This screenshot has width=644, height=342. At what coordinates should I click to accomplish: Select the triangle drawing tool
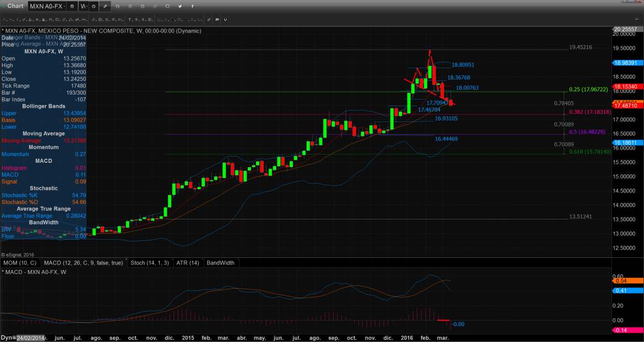[70, 19]
